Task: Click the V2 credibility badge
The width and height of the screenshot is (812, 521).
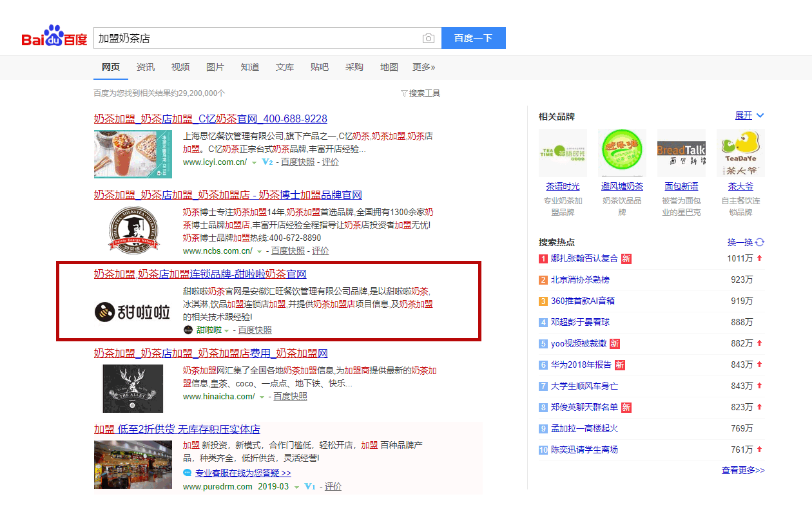Action: click(x=267, y=162)
